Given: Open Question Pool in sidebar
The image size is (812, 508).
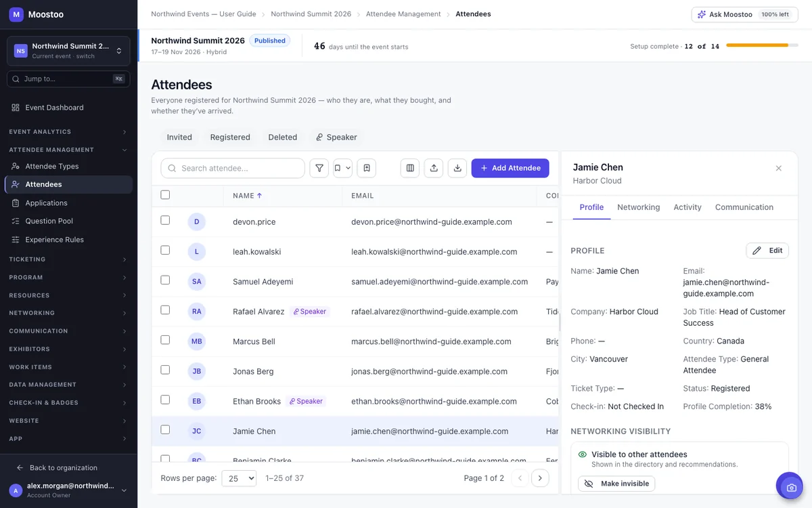Looking at the screenshot, I should 68,221.
